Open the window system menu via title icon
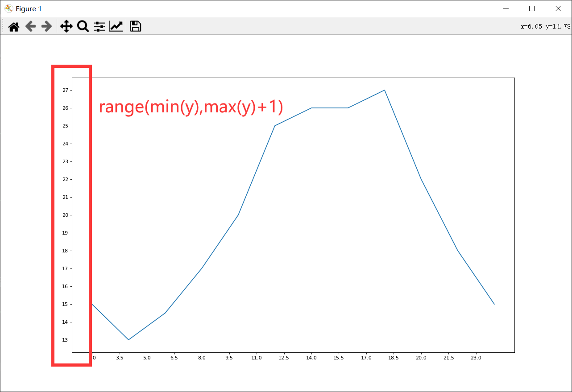The image size is (572, 392). tap(8, 8)
